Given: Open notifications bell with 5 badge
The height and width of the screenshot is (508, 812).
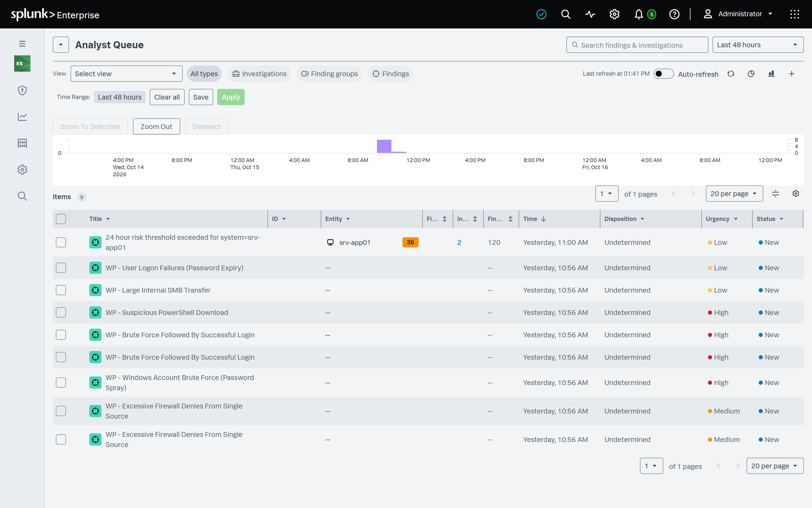Looking at the screenshot, I should click(x=645, y=14).
